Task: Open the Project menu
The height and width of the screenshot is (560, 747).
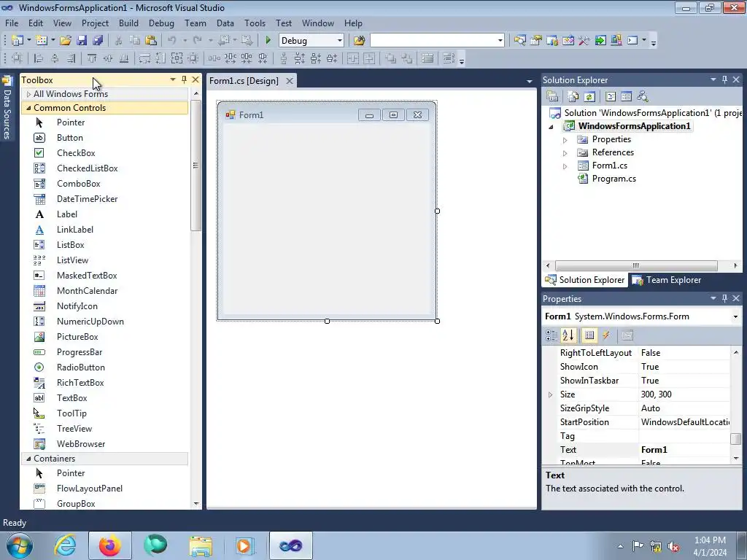Action: click(95, 23)
